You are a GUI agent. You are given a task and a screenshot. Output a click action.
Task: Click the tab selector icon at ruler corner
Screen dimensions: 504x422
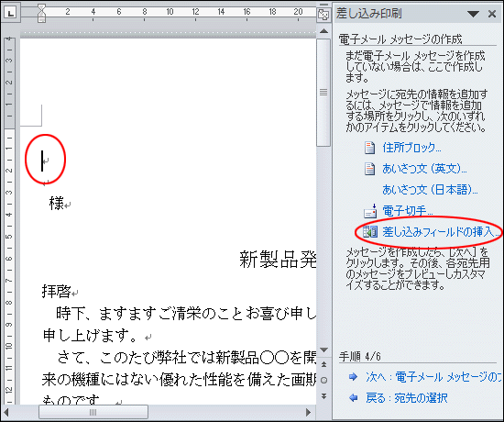[11, 13]
